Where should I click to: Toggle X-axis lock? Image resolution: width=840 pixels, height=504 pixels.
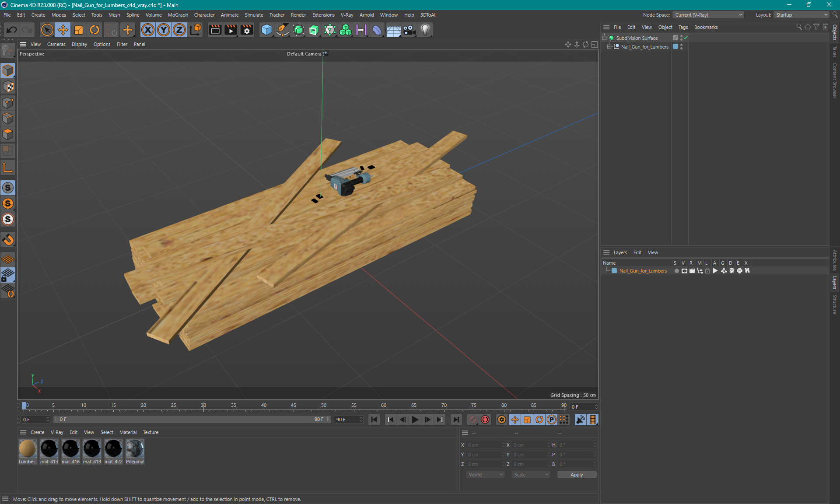click(x=148, y=30)
